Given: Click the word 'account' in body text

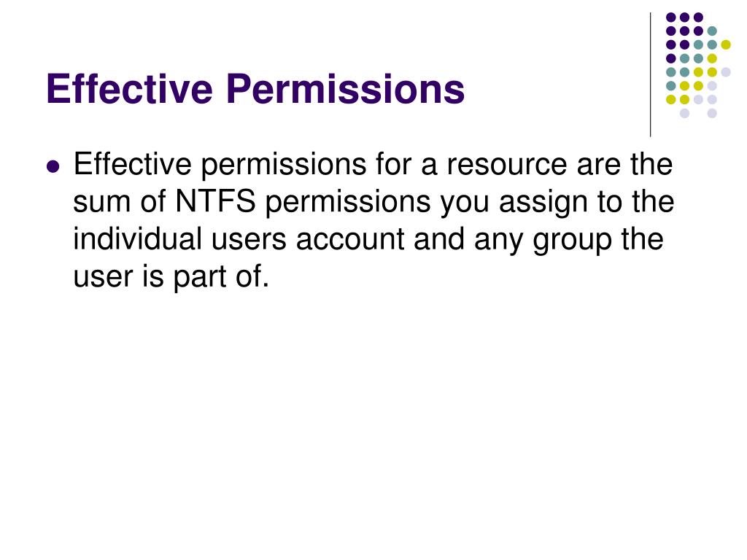Looking at the screenshot, I should (349, 239).
